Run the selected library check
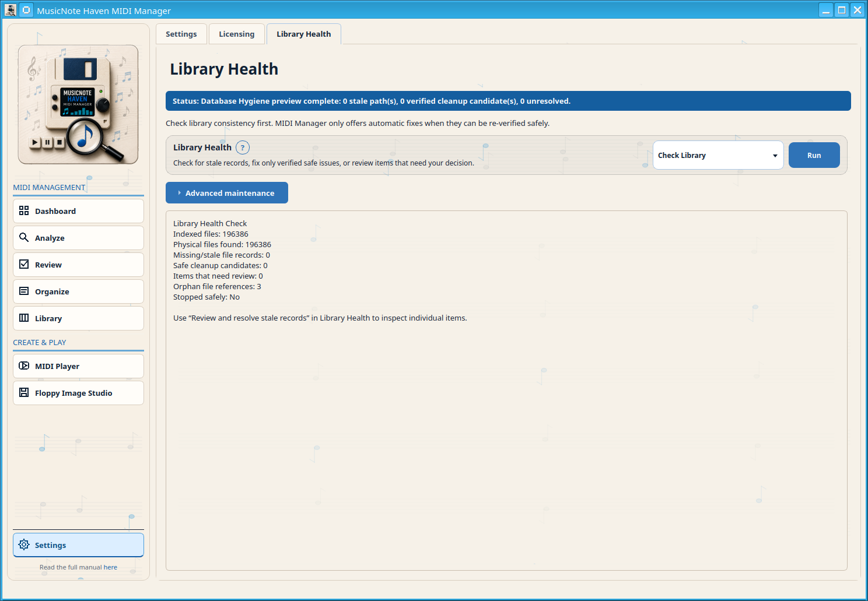The width and height of the screenshot is (868, 601). point(814,155)
